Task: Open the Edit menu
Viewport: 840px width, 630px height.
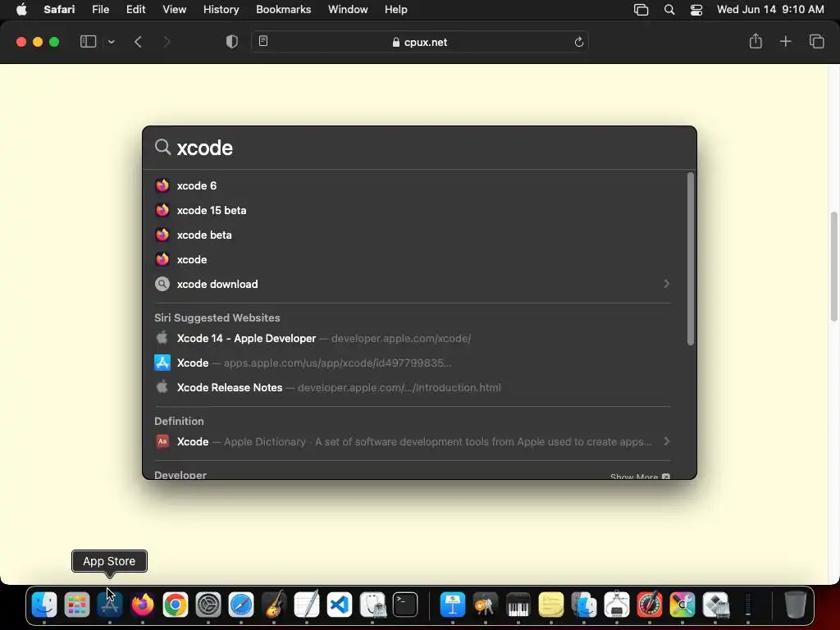Action: 135,9
